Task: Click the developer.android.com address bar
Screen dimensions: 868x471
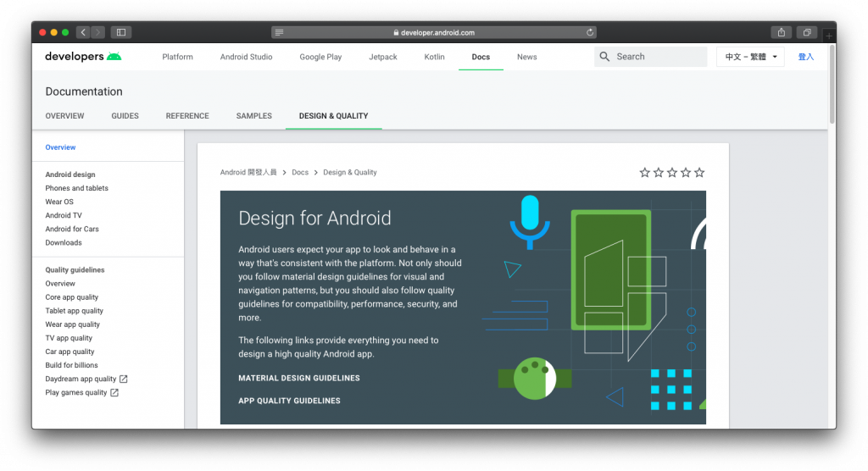Action: pyautogui.click(x=434, y=33)
